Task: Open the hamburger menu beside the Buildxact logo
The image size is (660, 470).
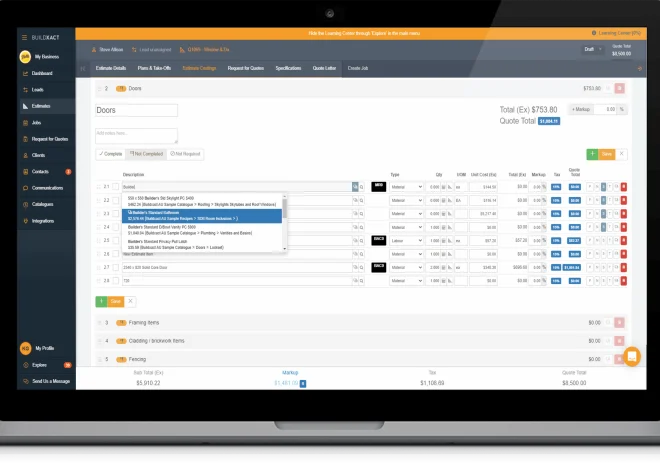Action: pos(24,37)
